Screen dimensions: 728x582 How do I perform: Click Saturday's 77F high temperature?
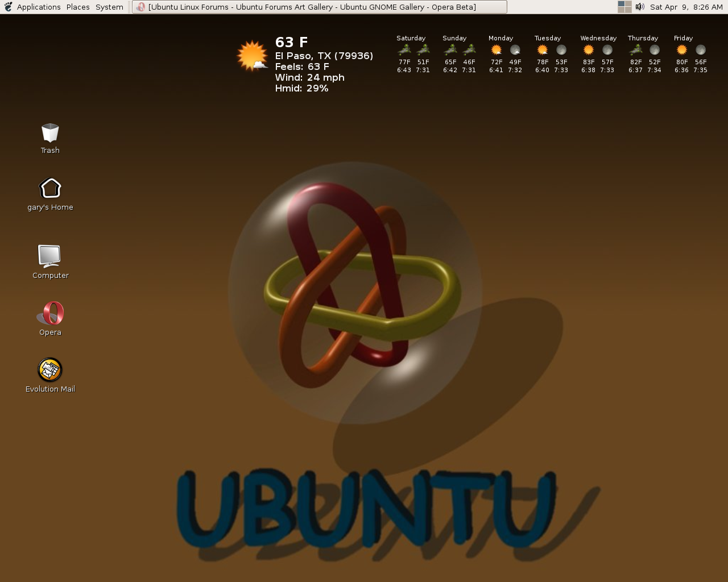(x=404, y=62)
